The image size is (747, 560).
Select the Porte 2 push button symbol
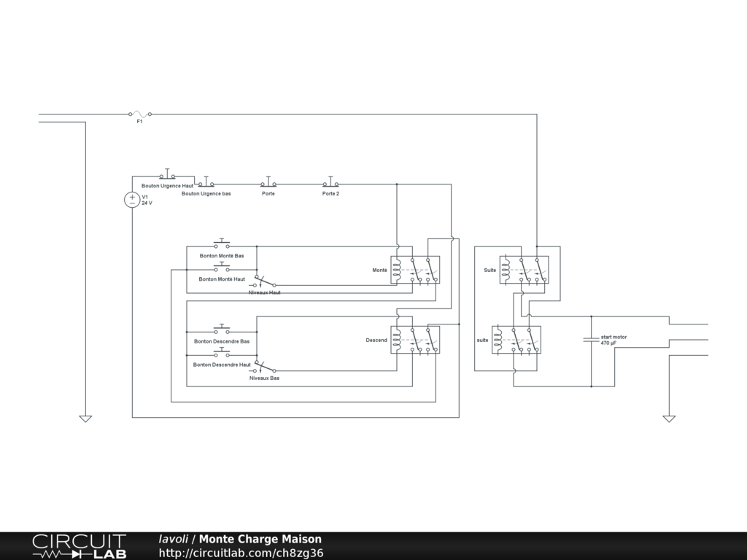(x=330, y=183)
